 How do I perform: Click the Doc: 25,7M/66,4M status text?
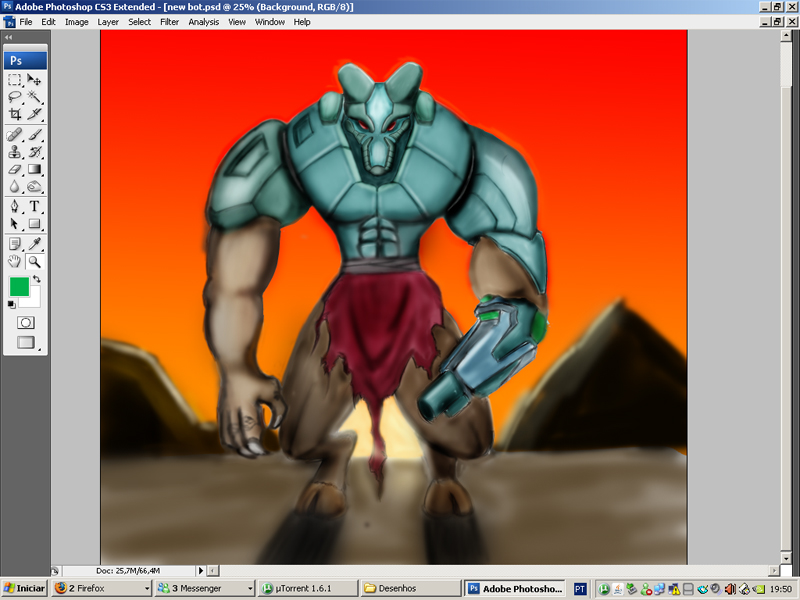pos(128,570)
